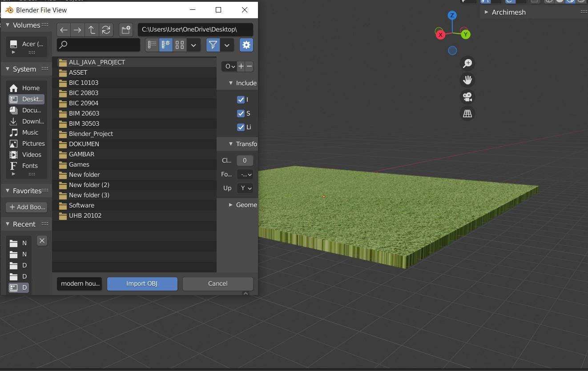This screenshot has width=588, height=371.
Task: Disable the third Include checkbox labeled Li
Action: click(x=241, y=127)
